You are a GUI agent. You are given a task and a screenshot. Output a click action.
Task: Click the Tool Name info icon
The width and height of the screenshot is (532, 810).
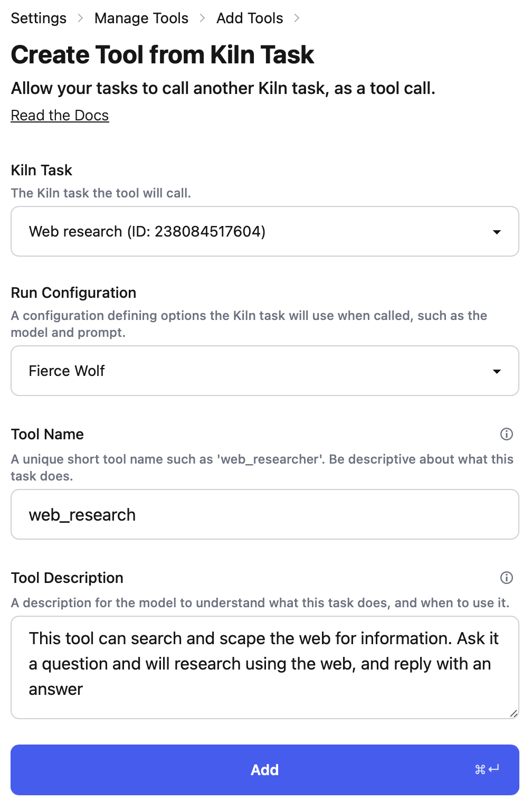point(506,434)
